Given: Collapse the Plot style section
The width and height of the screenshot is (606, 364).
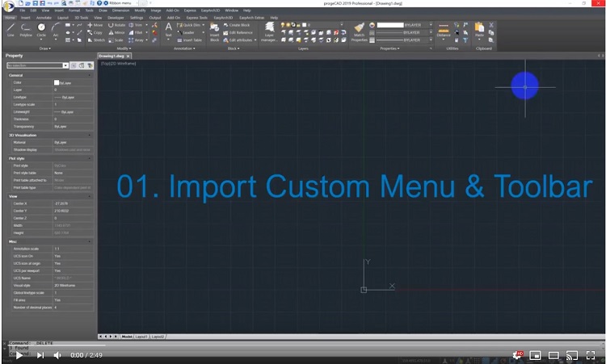Looking at the screenshot, I should (x=89, y=158).
